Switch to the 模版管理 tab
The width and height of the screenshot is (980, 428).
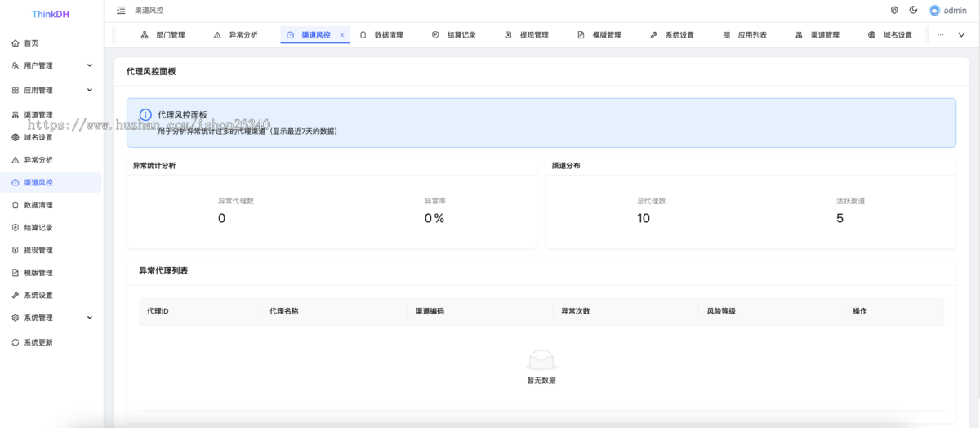[x=599, y=35]
